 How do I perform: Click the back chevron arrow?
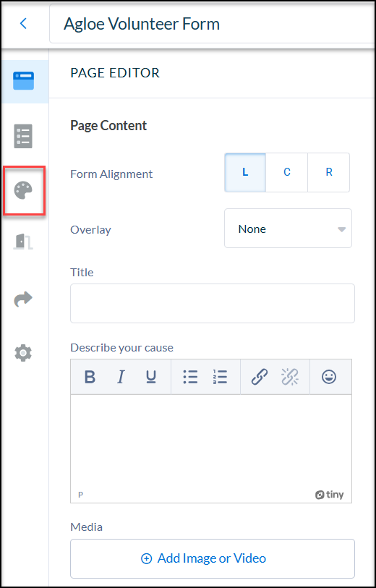click(x=23, y=24)
